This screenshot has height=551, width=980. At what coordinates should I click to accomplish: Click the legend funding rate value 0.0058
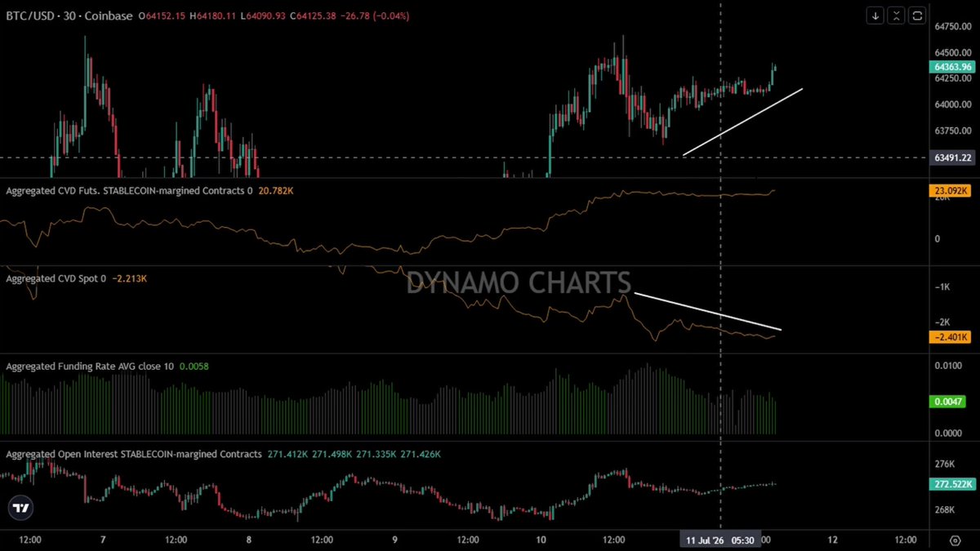[x=194, y=367]
